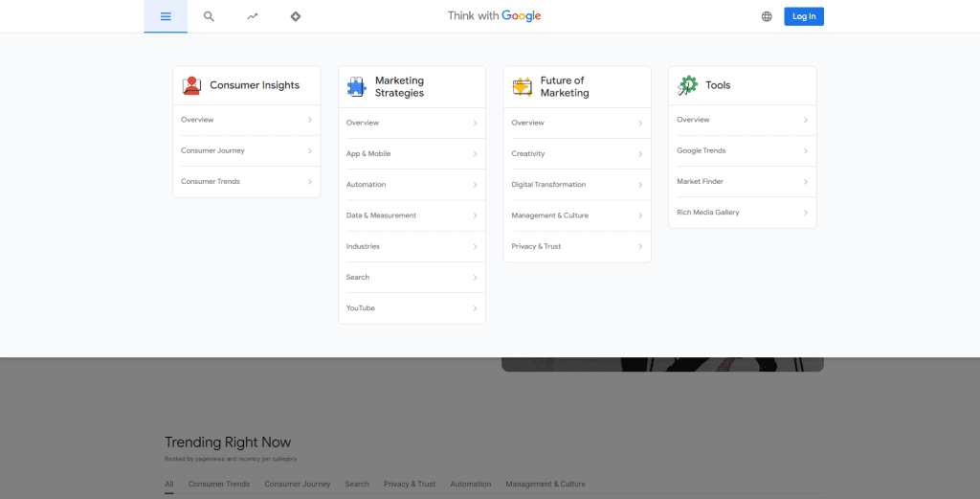Click the Marketing Strategies puzzle icon
Image resolution: width=980 pixels, height=499 pixels.
click(x=356, y=86)
